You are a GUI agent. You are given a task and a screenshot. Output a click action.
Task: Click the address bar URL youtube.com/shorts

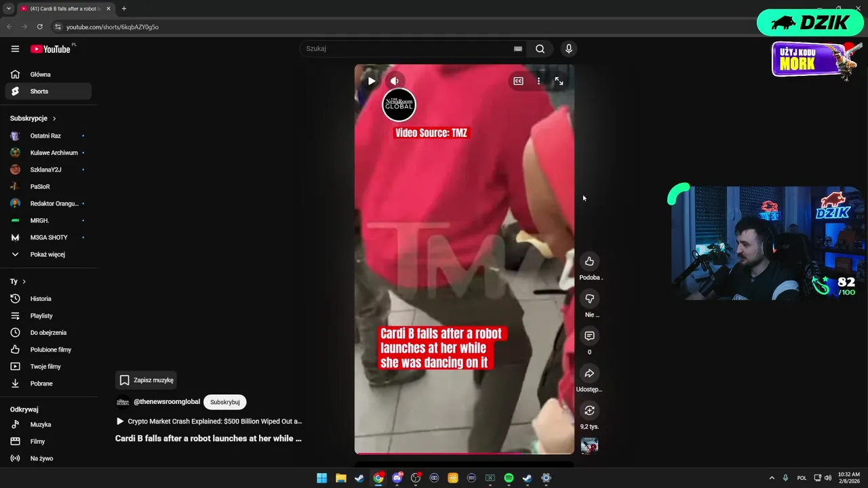113,27
